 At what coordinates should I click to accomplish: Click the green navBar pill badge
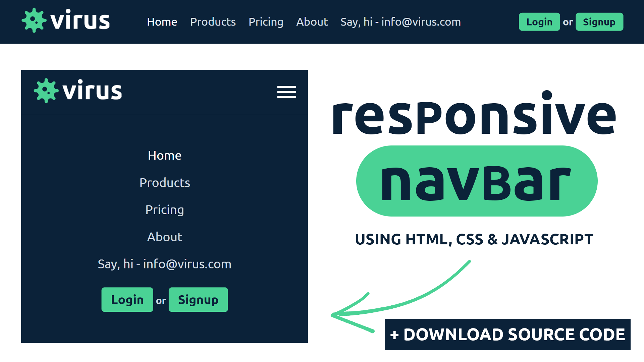476,181
